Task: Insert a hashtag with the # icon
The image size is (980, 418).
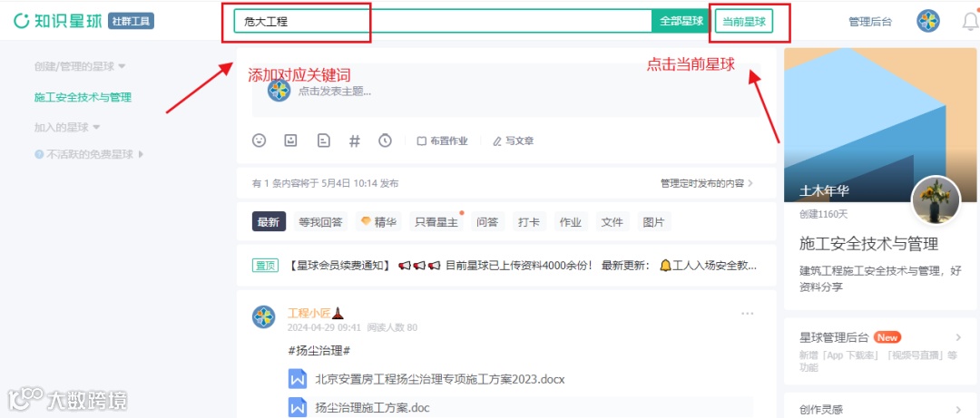Action: click(355, 141)
